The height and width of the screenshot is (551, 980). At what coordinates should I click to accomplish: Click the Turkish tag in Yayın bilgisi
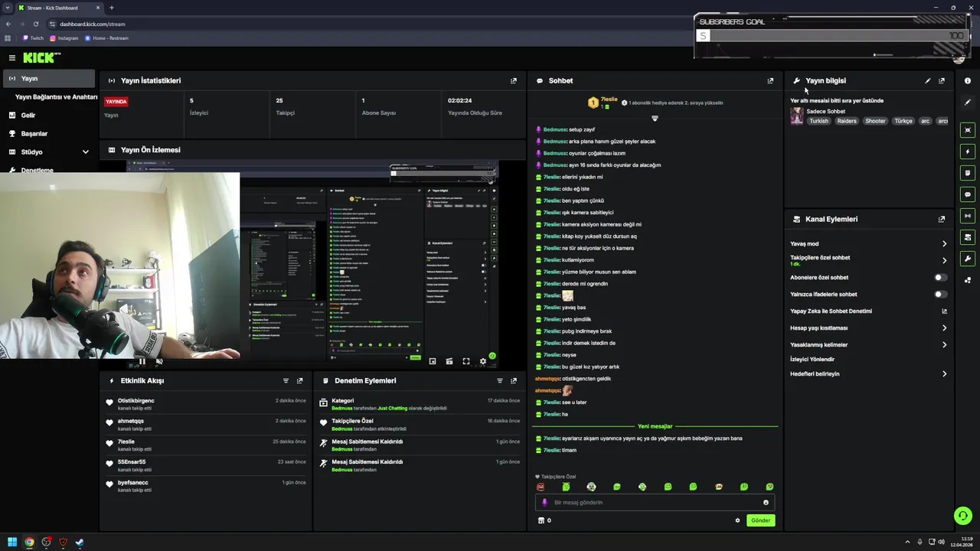pos(819,121)
